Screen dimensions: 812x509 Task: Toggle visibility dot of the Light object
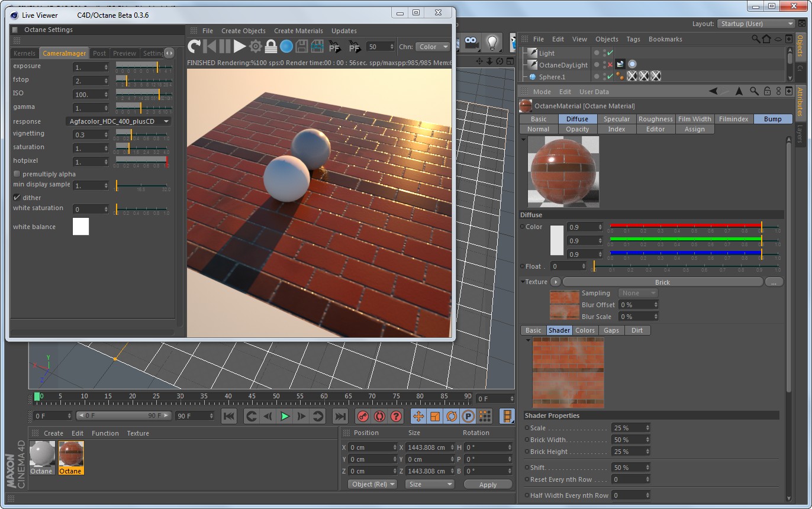click(597, 53)
